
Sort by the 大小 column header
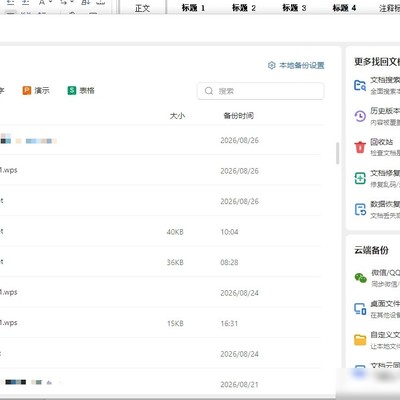pyautogui.click(x=177, y=116)
